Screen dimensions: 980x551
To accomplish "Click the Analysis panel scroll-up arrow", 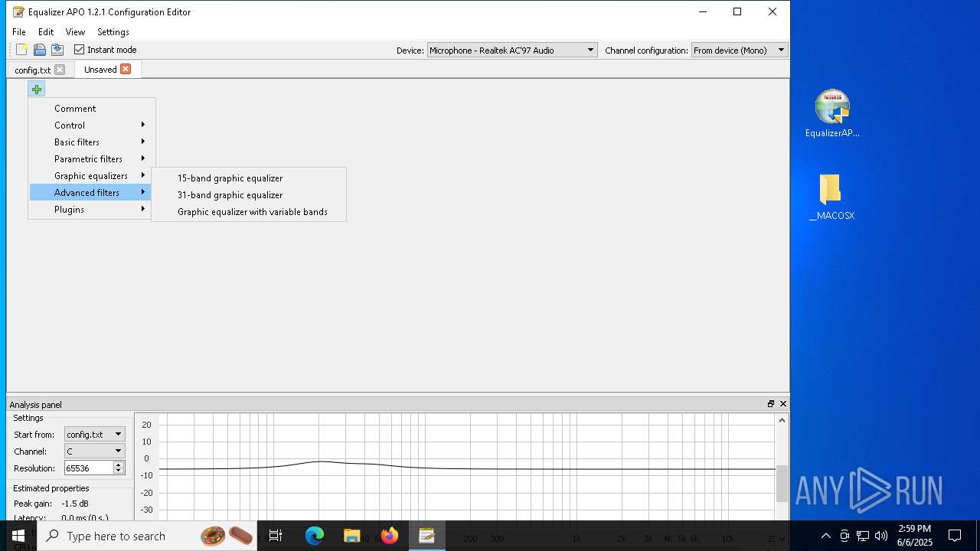I will [x=782, y=420].
